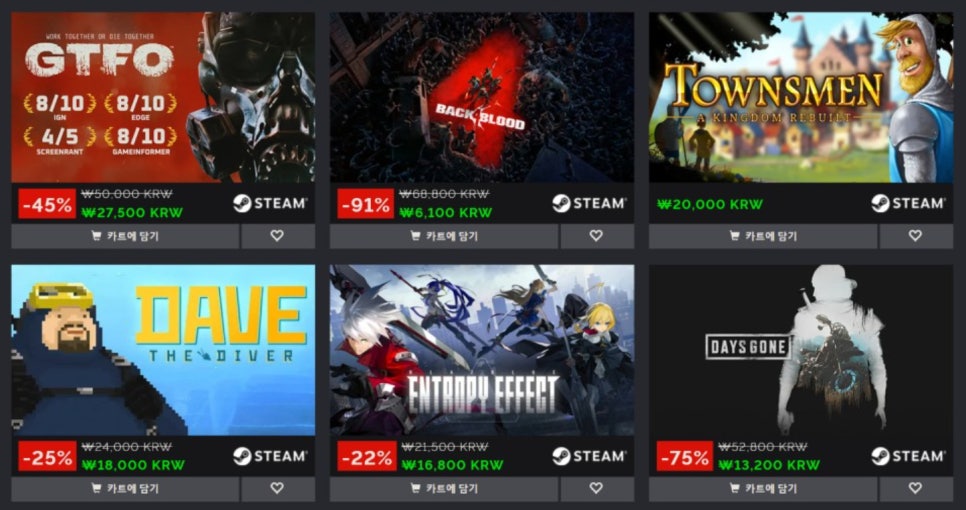Add GTFO to wishlist with heart icon
This screenshot has height=510, width=966.
tap(277, 236)
